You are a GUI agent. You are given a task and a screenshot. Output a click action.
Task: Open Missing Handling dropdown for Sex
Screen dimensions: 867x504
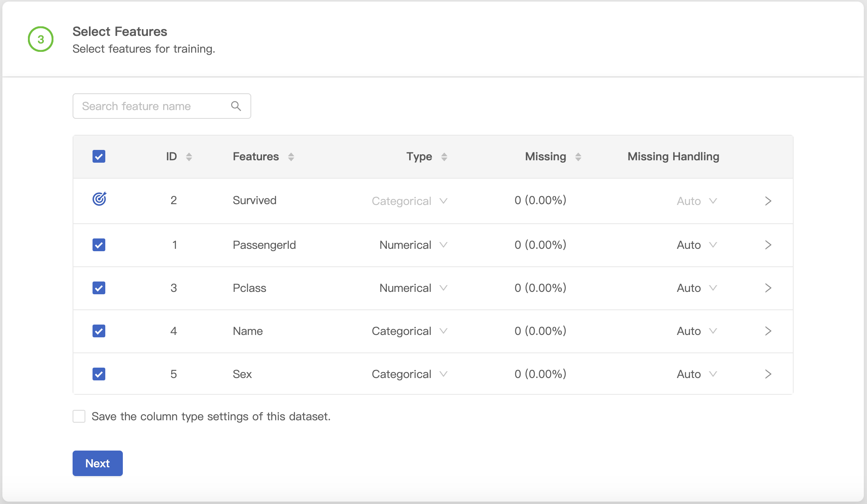click(x=696, y=374)
